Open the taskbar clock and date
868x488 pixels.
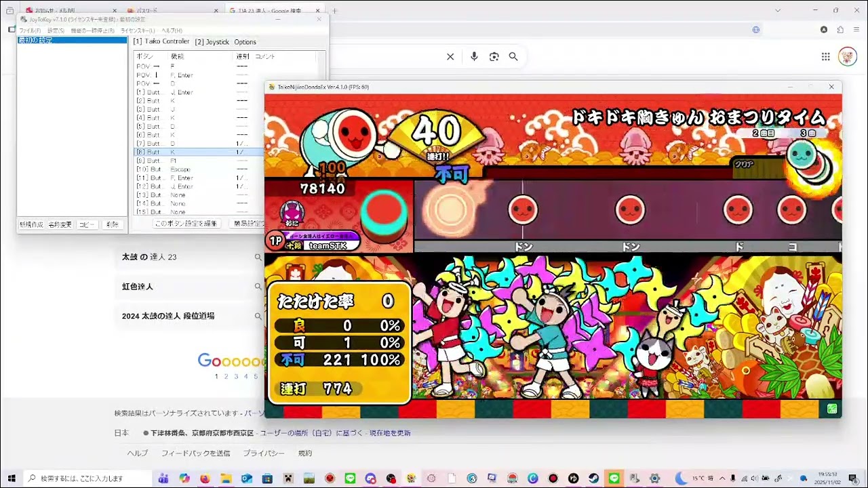coord(827,479)
